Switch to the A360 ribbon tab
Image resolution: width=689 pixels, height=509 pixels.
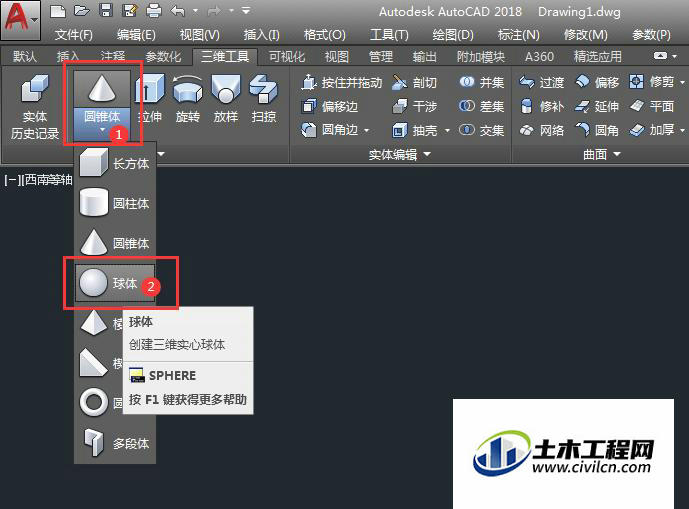[539, 56]
